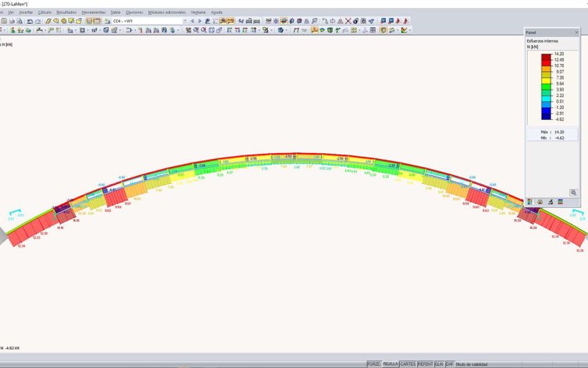Open the CC4 - +W1 load case dropdown arrow
Image resolution: width=588 pixels, height=368 pixels.
tap(185, 21)
